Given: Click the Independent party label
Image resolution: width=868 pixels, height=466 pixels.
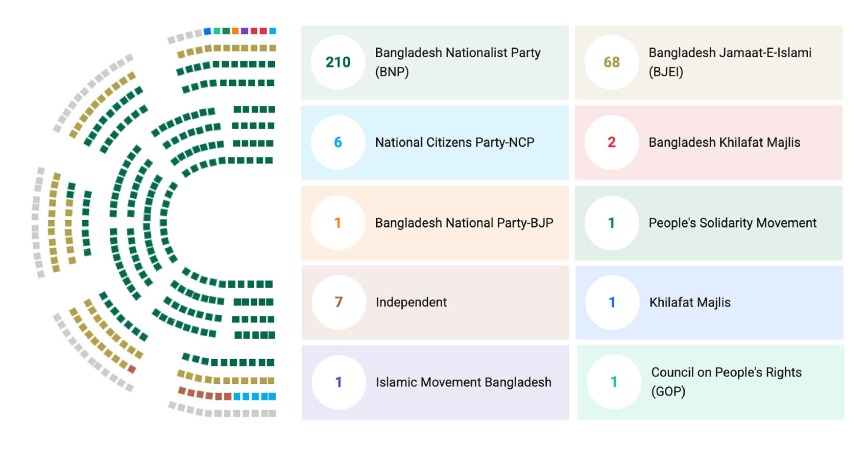Looking at the screenshot, I should [411, 302].
